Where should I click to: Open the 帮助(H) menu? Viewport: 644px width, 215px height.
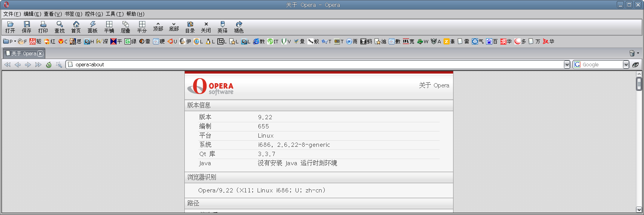click(135, 14)
